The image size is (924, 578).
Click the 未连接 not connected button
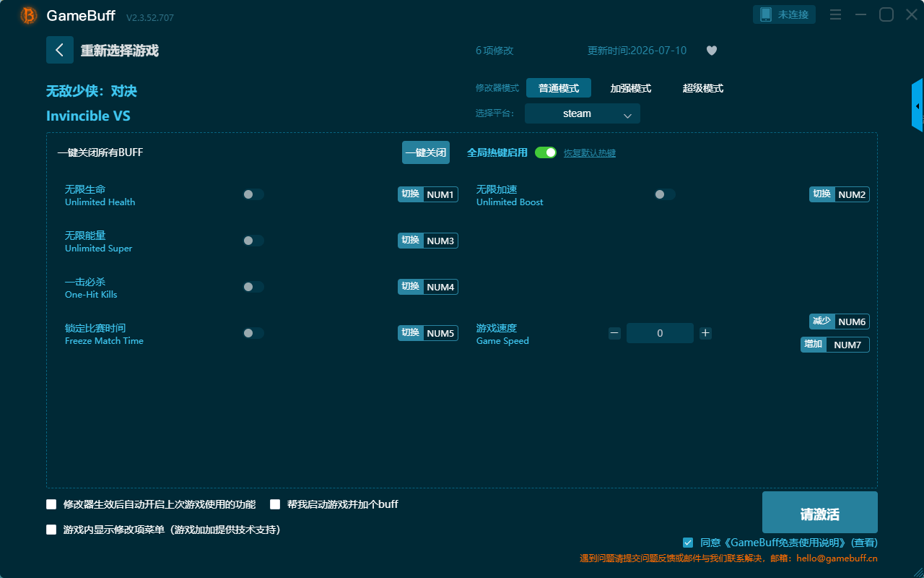coord(785,14)
